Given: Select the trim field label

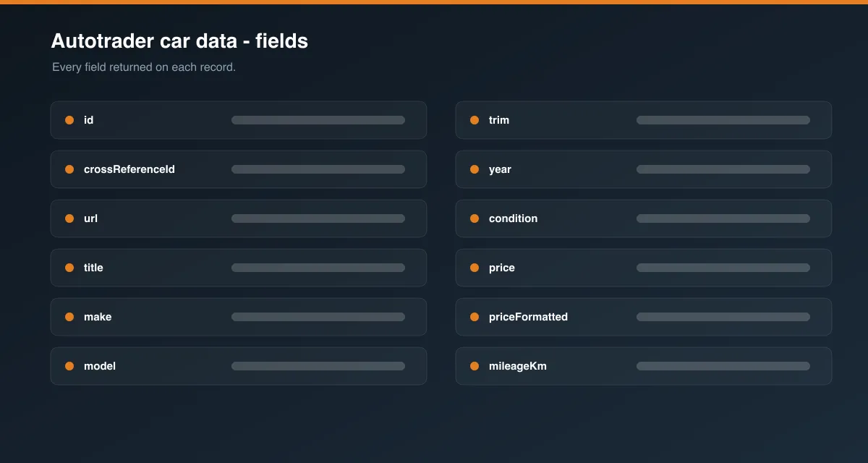Looking at the screenshot, I should [499, 120].
